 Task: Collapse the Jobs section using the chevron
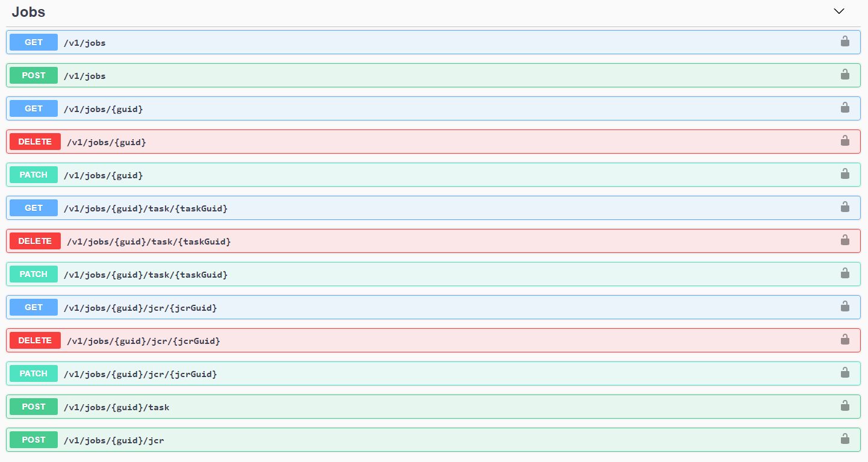(839, 11)
